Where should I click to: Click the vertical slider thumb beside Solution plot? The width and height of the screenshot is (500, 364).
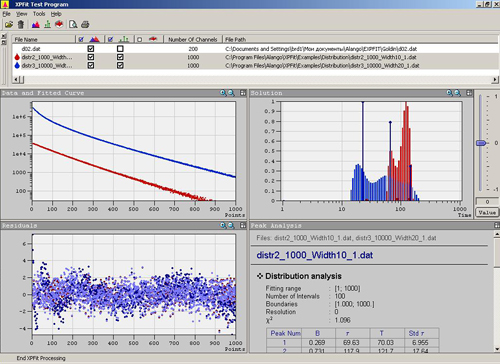(481, 143)
